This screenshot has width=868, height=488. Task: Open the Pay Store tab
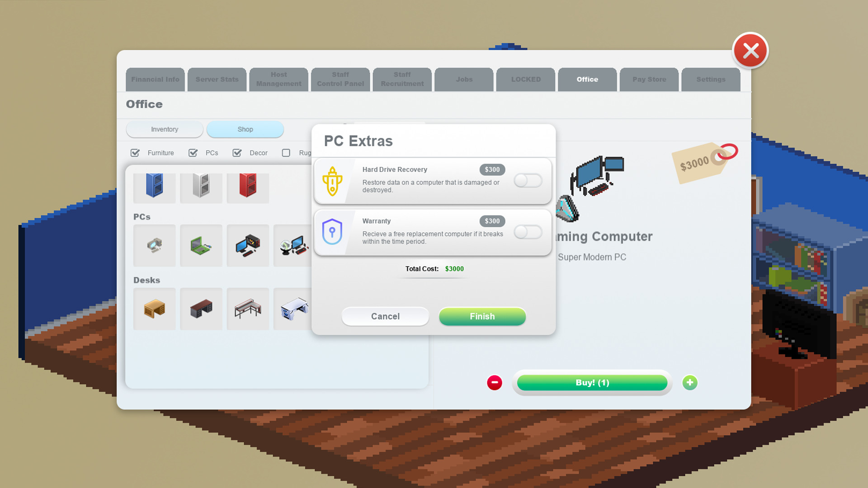649,79
